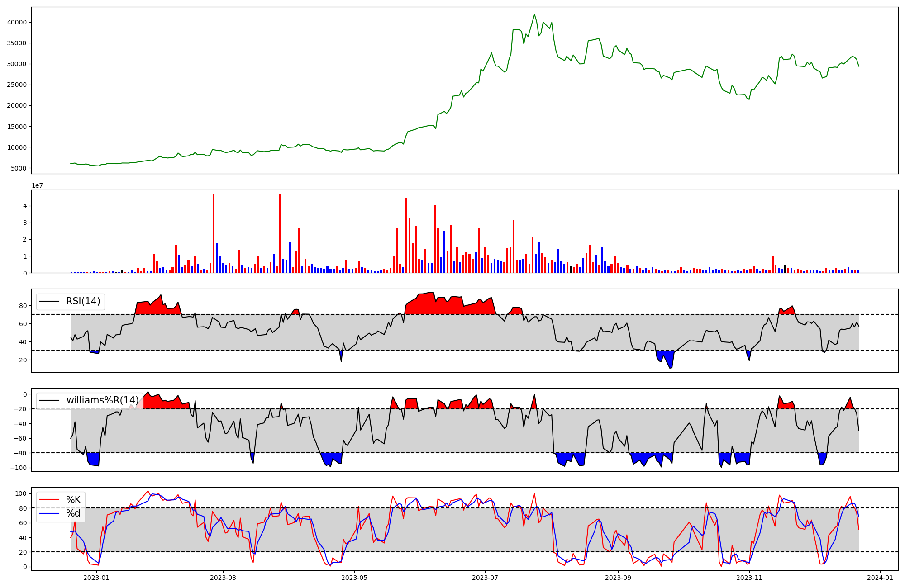Click the 80 tick on the RSI axis
905x588 pixels.
point(23,306)
